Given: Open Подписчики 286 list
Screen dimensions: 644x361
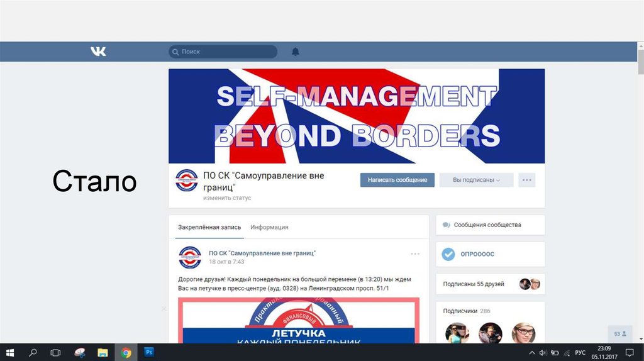Looking at the screenshot, I should (467, 311).
